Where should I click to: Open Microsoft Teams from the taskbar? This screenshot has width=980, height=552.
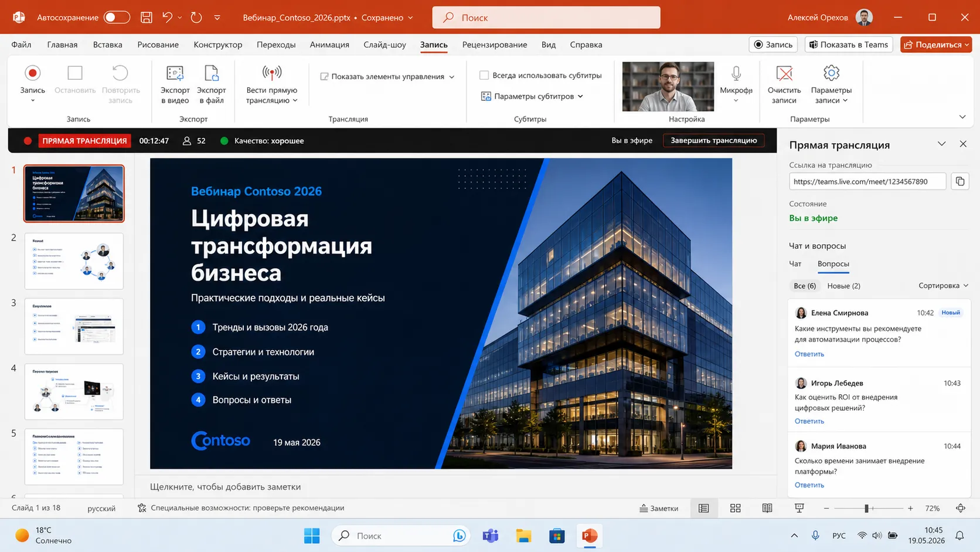(x=491, y=536)
